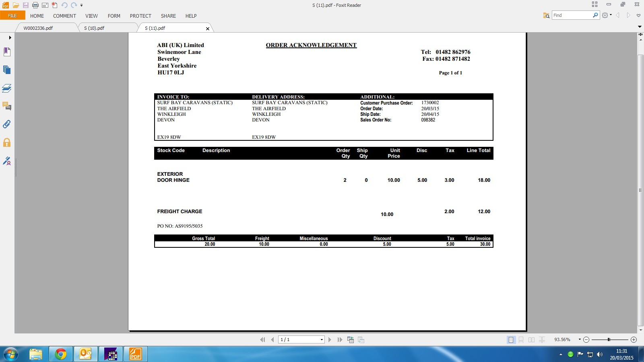Undo the last action
The height and width of the screenshot is (362, 644).
coord(64,5)
